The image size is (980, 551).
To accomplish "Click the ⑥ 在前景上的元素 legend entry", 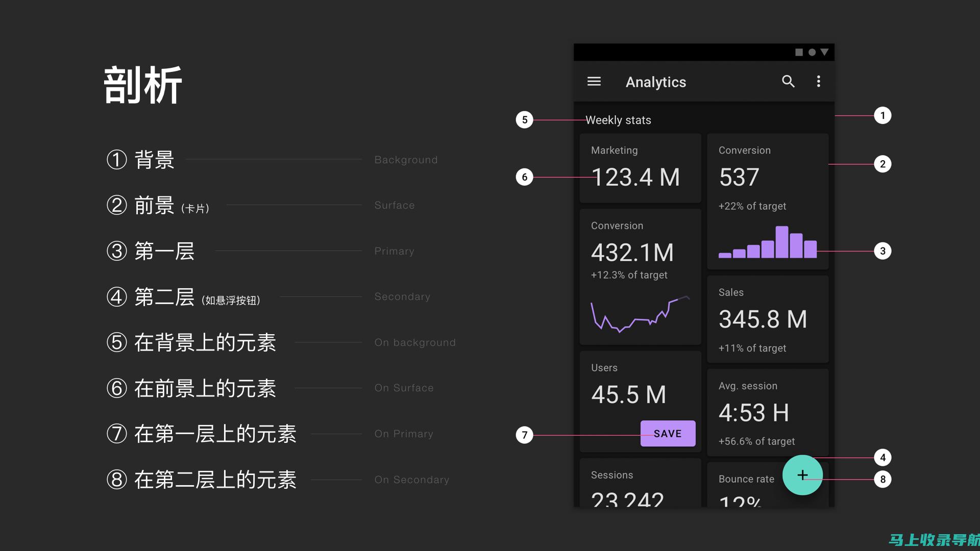I will click(x=191, y=388).
